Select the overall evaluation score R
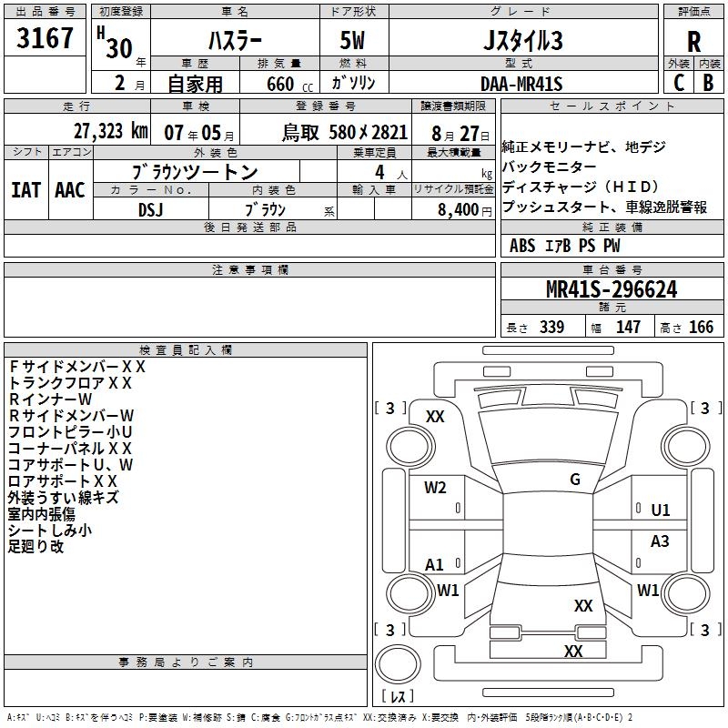The width and height of the screenshot is (728, 728). pyautogui.click(x=693, y=42)
